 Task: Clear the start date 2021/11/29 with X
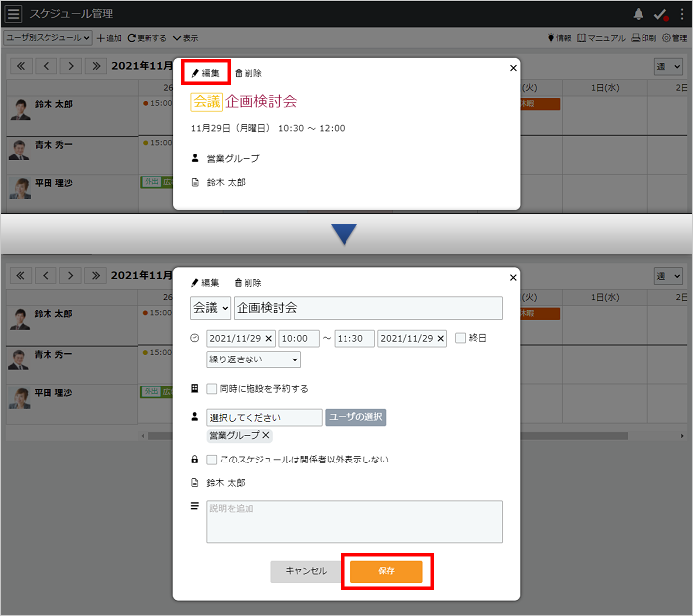click(268, 339)
